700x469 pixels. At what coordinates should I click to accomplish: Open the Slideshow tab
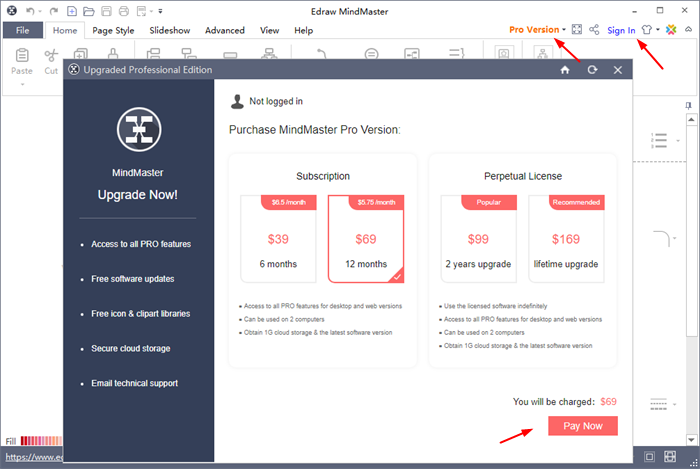tap(170, 30)
